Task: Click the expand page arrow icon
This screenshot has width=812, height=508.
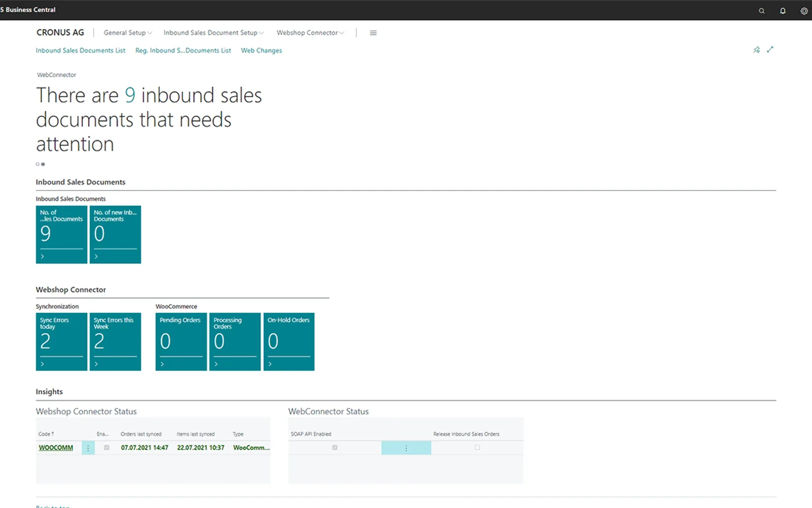Action: (x=770, y=49)
